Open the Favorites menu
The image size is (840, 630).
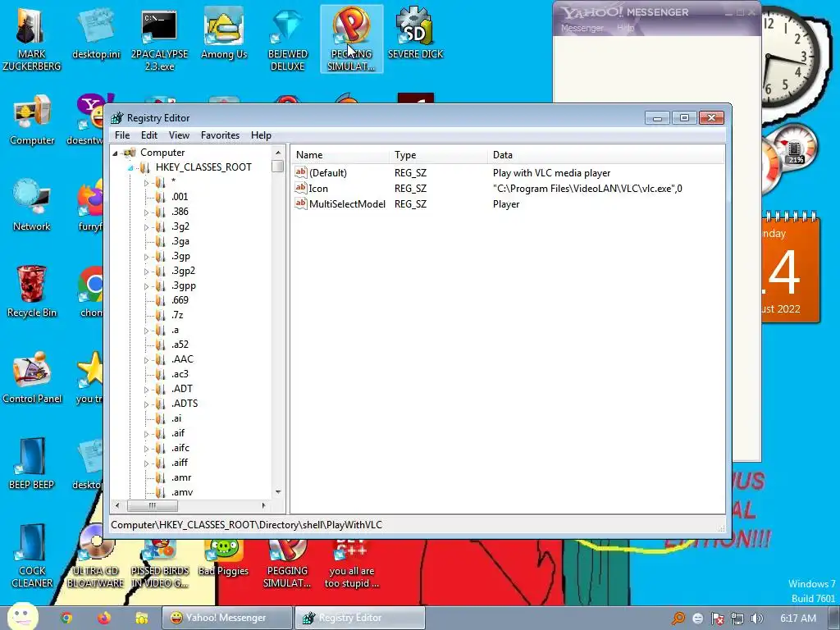[x=220, y=135]
